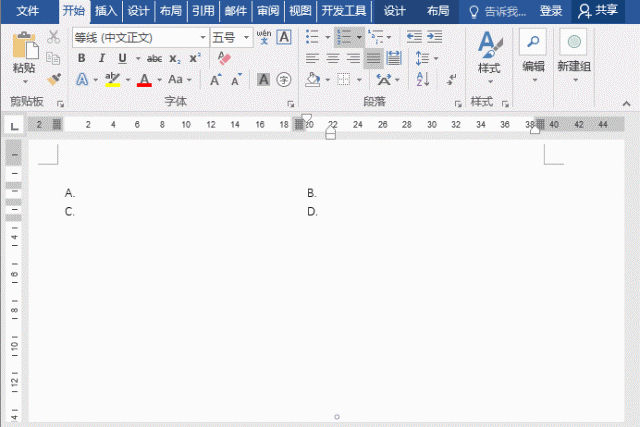Click the Share (共享) button
640x427 pixels.
[598, 11]
